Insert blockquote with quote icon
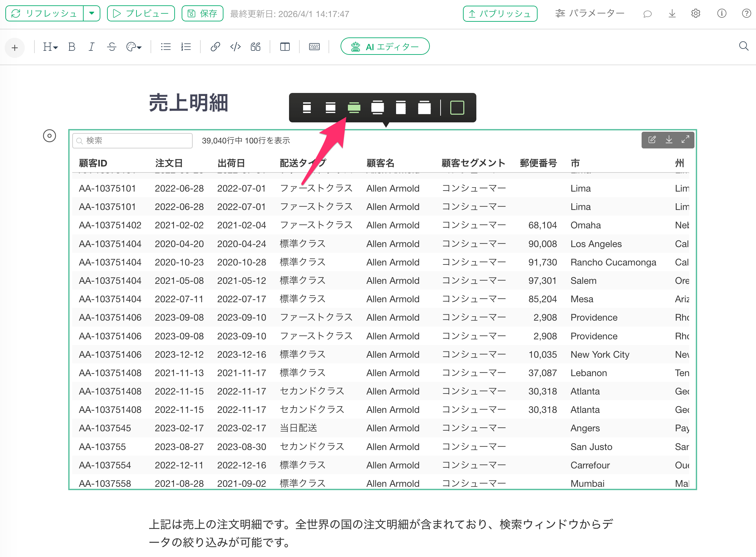Viewport: 756px width, 557px height. pyautogui.click(x=255, y=46)
